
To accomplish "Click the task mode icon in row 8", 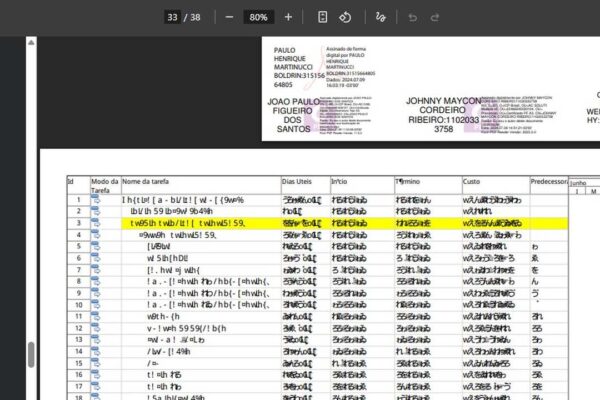I will tap(95, 282).
